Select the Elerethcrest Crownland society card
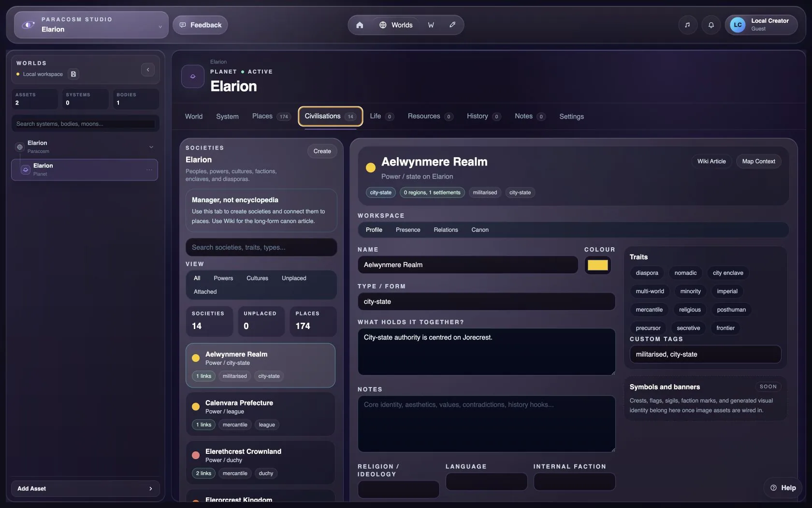The image size is (812, 508). click(261, 462)
